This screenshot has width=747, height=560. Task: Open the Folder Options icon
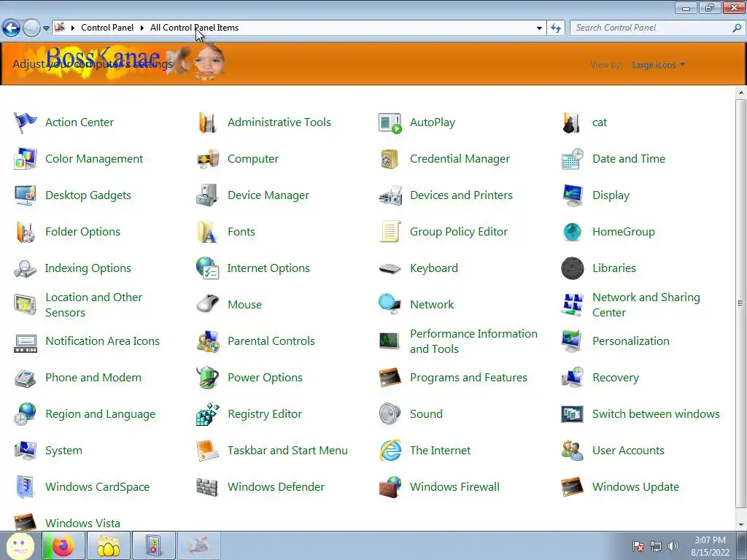(x=26, y=232)
